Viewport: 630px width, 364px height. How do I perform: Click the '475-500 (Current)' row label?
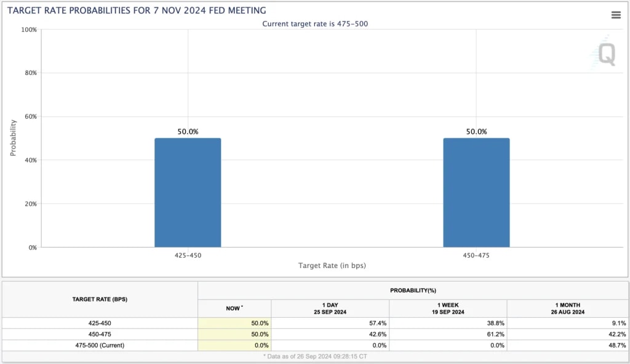[x=98, y=345]
